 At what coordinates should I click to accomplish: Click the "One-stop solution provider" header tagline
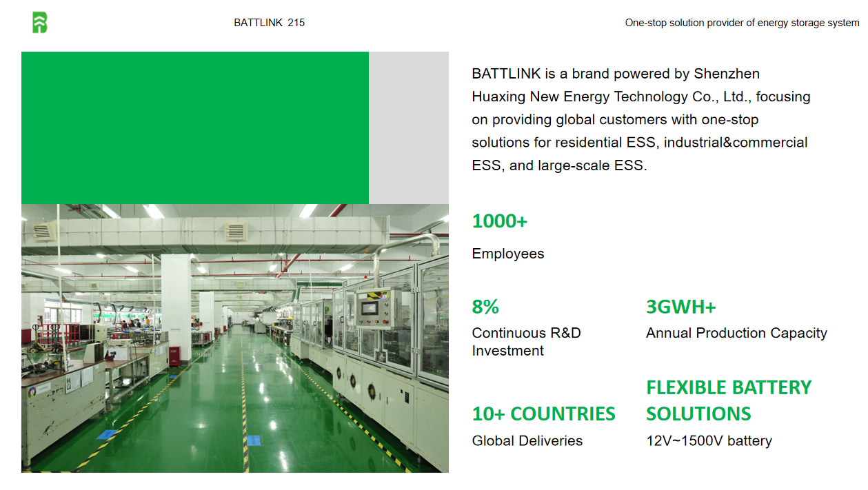point(742,23)
